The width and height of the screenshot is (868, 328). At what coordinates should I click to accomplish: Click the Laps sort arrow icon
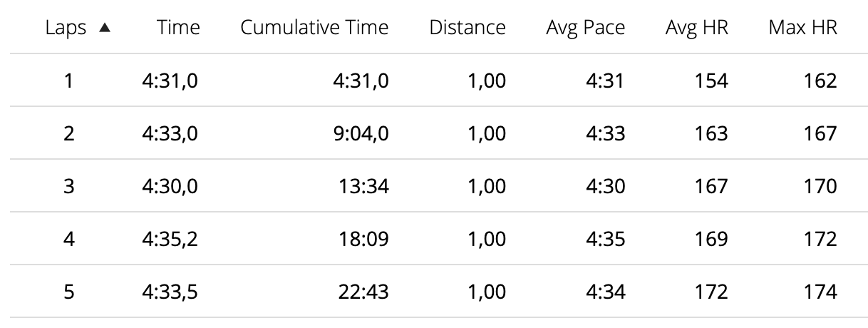coord(105,29)
